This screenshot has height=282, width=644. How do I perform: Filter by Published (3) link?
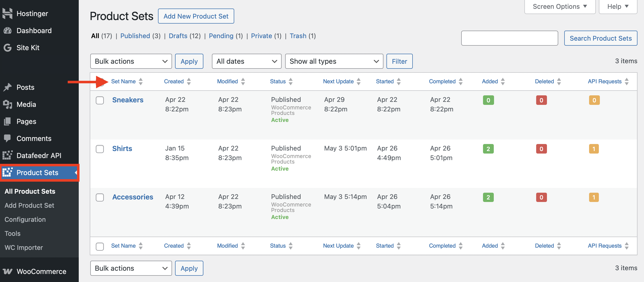pyautogui.click(x=140, y=36)
